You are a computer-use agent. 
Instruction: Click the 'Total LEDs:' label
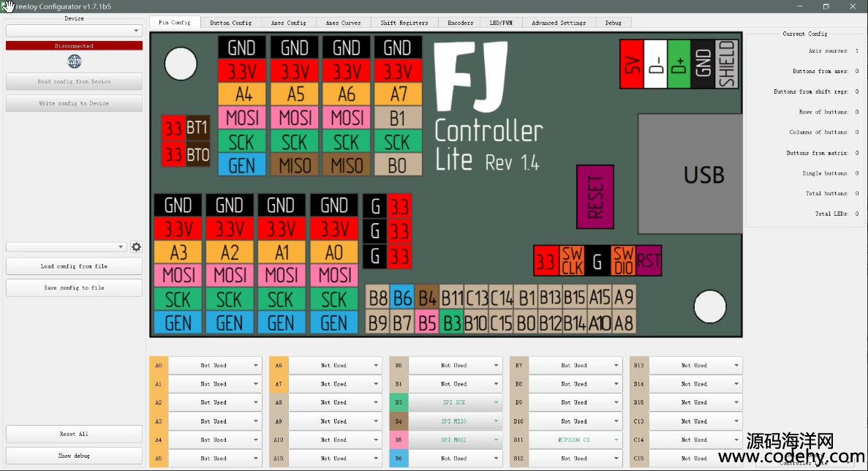tap(831, 214)
